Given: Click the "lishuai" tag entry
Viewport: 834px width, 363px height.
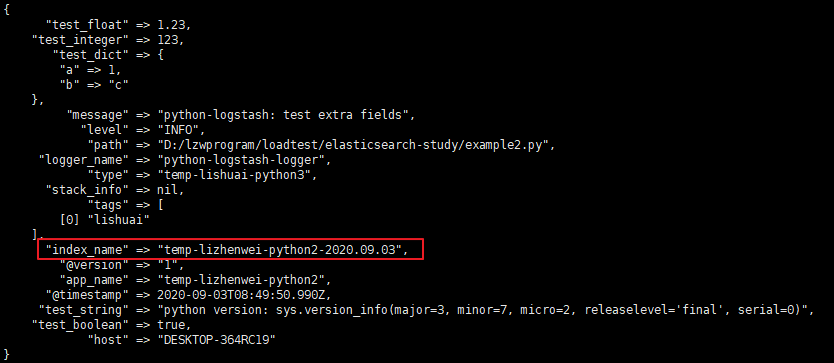Looking at the screenshot, I should click(120, 219).
